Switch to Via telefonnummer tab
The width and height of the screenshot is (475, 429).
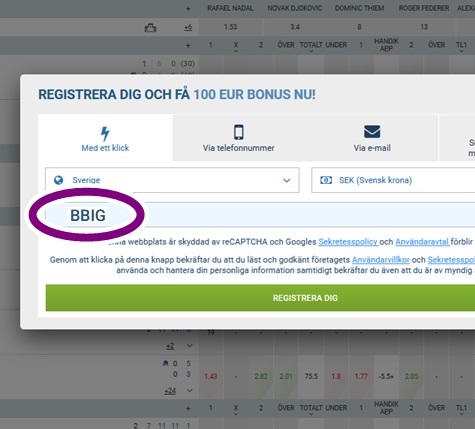pos(239,138)
